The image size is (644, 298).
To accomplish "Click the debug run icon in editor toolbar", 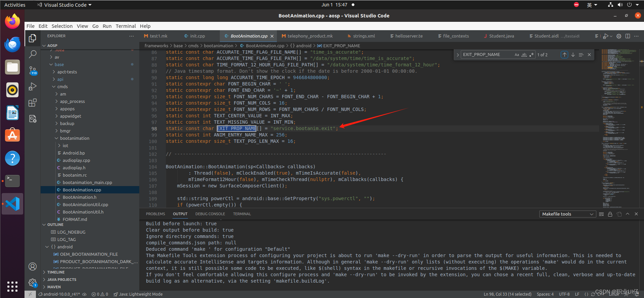I will coord(606,36).
